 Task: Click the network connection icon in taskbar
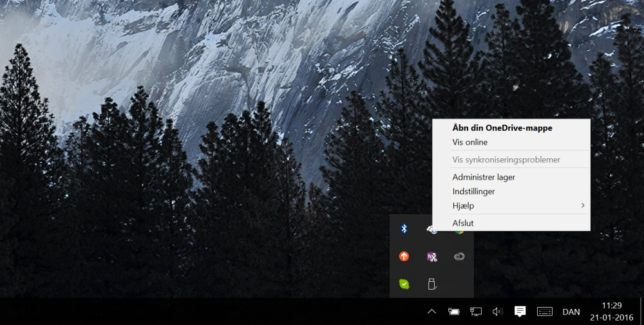click(x=476, y=311)
